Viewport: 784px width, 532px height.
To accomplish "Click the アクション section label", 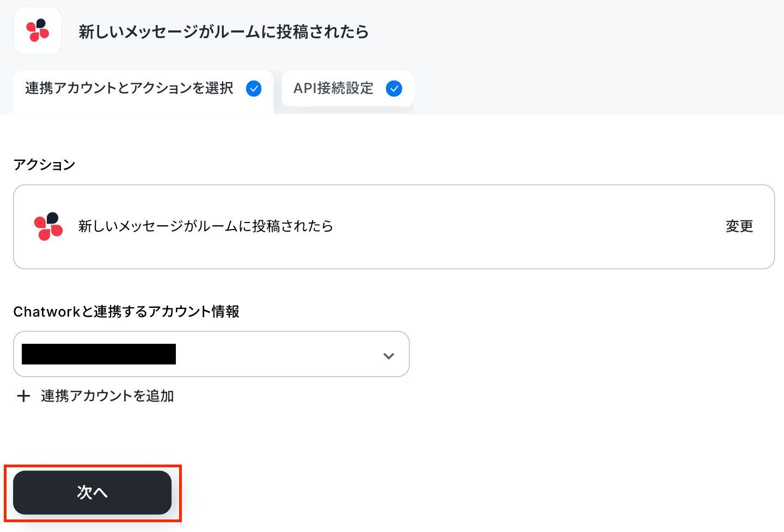I will click(44, 165).
